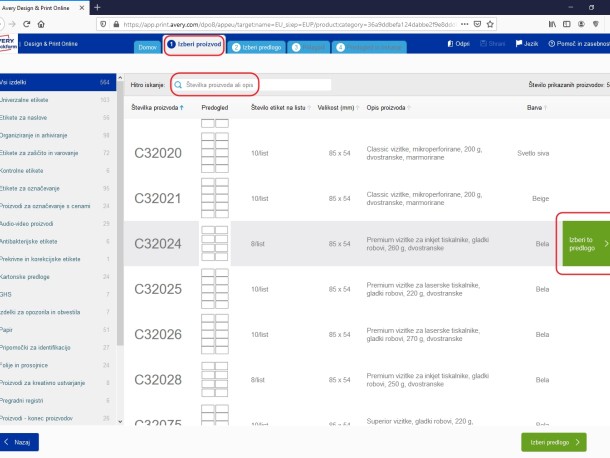This screenshot has width=610, height=458.
Task: Open the browser library icon
Action: click(x=552, y=24)
